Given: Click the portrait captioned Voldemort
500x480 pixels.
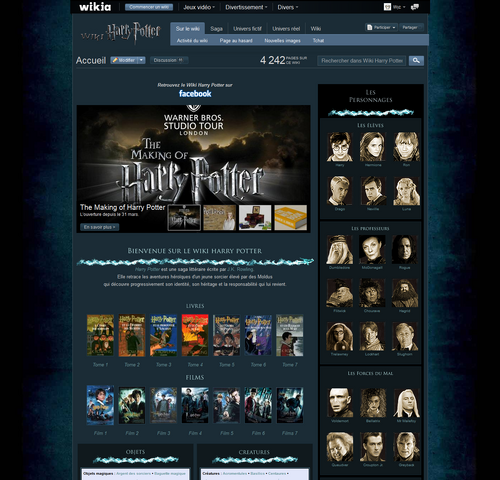Looking at the screenshot, I should 340,403.
